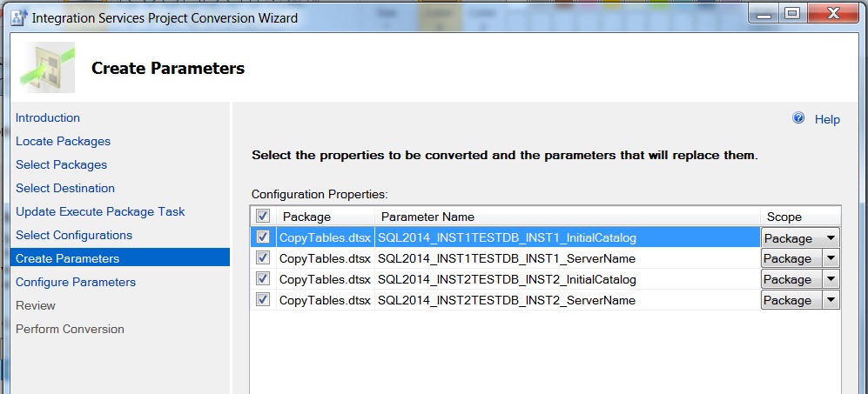868x394 pixels.
Task: Go to the Introduction step
Action: click(x=48, y=117)
